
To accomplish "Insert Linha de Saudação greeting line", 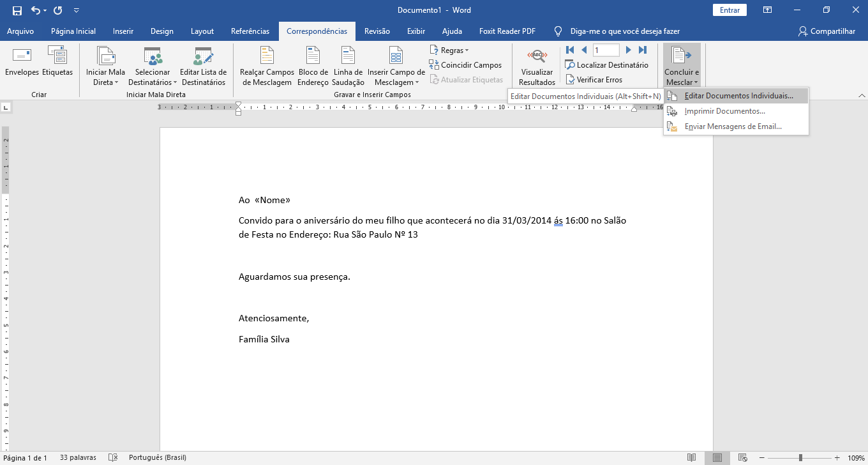I will tap(348, 66).
